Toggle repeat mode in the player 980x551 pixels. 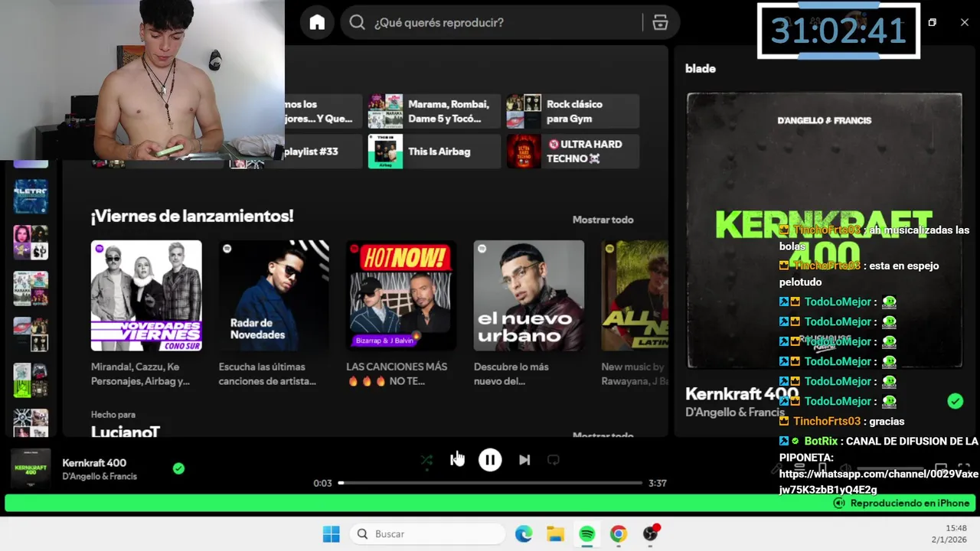pos(553,460)
